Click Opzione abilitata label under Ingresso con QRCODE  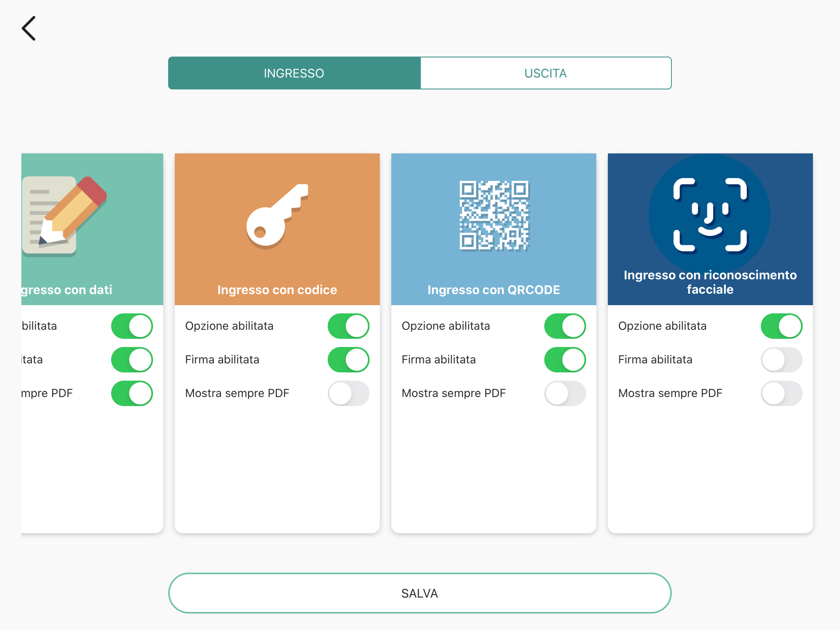(x=446, y=326)
